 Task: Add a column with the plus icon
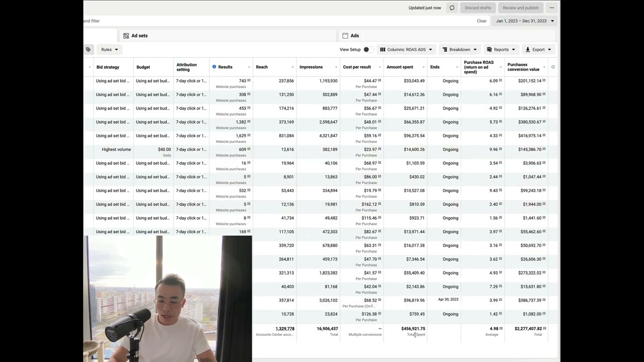coord(553,67)
